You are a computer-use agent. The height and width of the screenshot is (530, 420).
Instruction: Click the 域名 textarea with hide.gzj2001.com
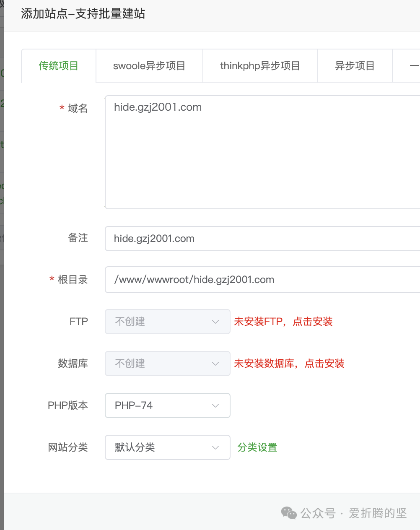(x=262, y=152)
